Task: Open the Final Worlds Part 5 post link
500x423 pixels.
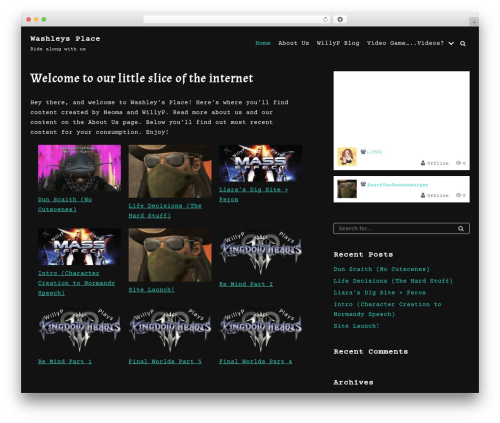Action: coord(165,361)
